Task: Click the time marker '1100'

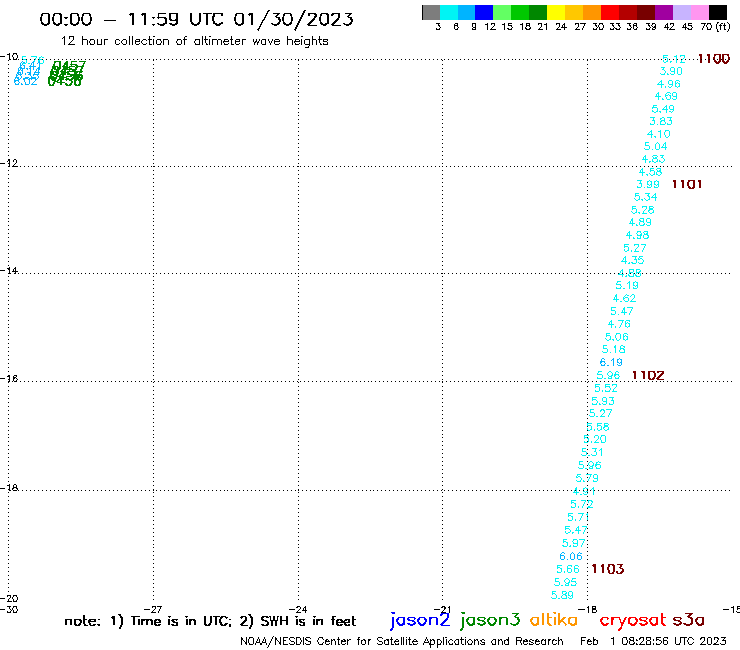Action: [x=714, y=59]
